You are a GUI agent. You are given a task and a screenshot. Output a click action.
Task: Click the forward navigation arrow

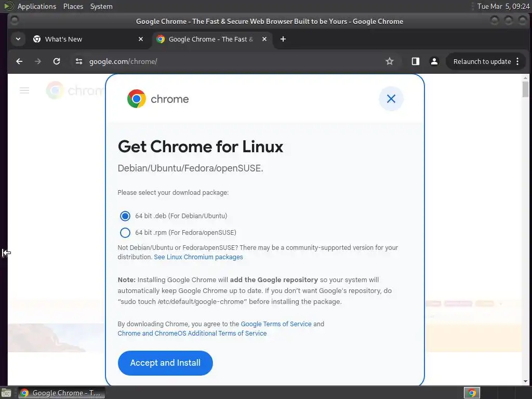tap(38, 61)
